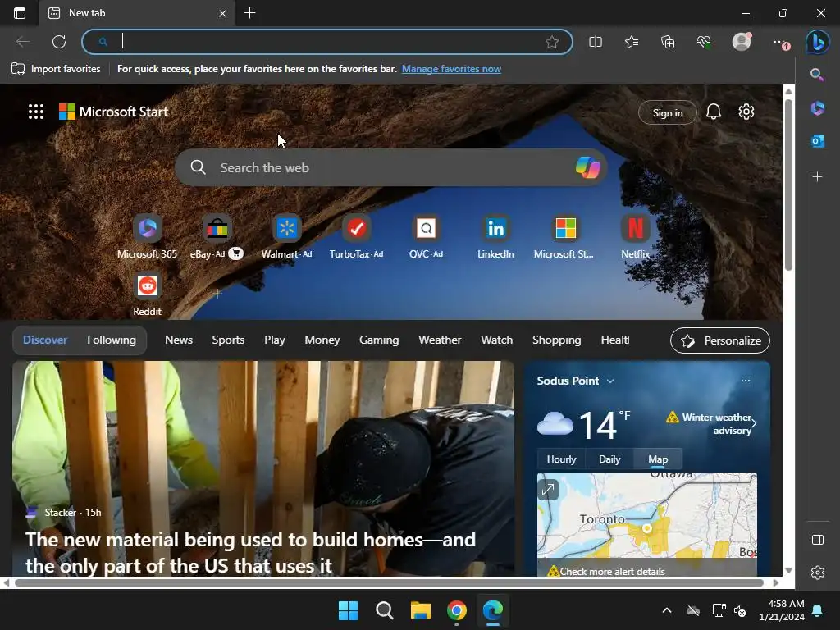Open Bing Copilot sidebar button
The height and width of the screenshot is (630, 840).
pyautogui.click(x=818, y=42)
